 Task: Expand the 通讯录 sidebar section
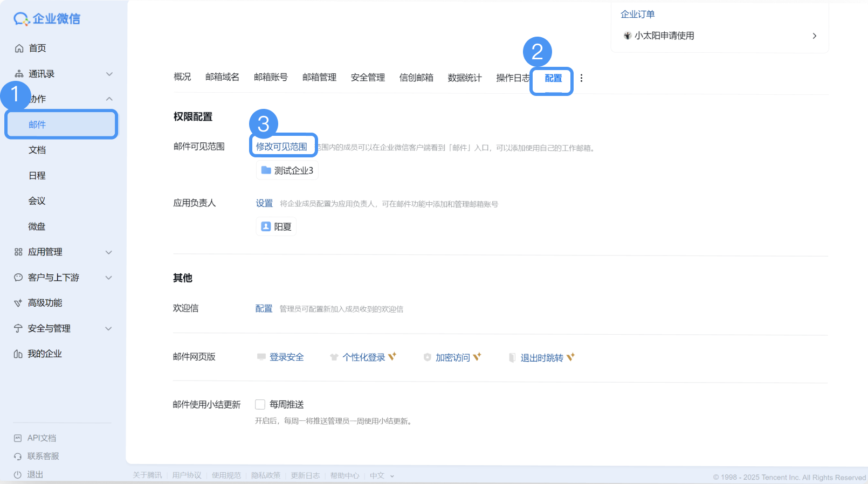[x=109, y=74]
